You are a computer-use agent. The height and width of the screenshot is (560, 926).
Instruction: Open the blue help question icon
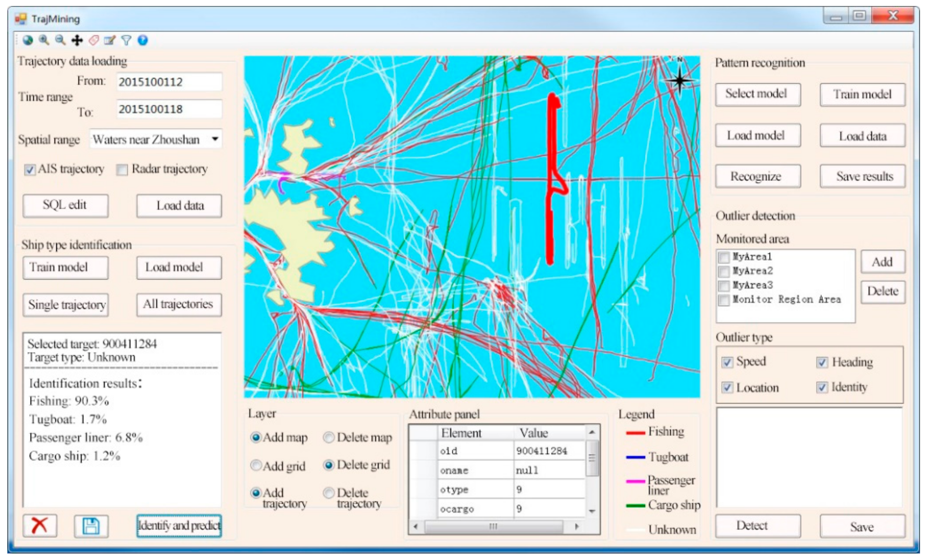point(143,40)
